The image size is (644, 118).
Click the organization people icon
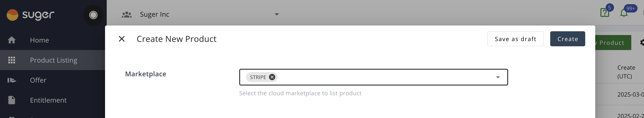pos(127,15)
